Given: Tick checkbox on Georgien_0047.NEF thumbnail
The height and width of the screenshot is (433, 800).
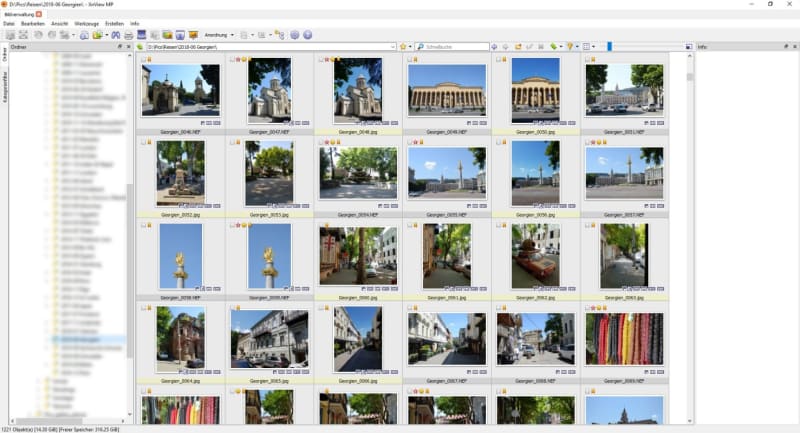Looking at the screenshot, I should 232,60.
